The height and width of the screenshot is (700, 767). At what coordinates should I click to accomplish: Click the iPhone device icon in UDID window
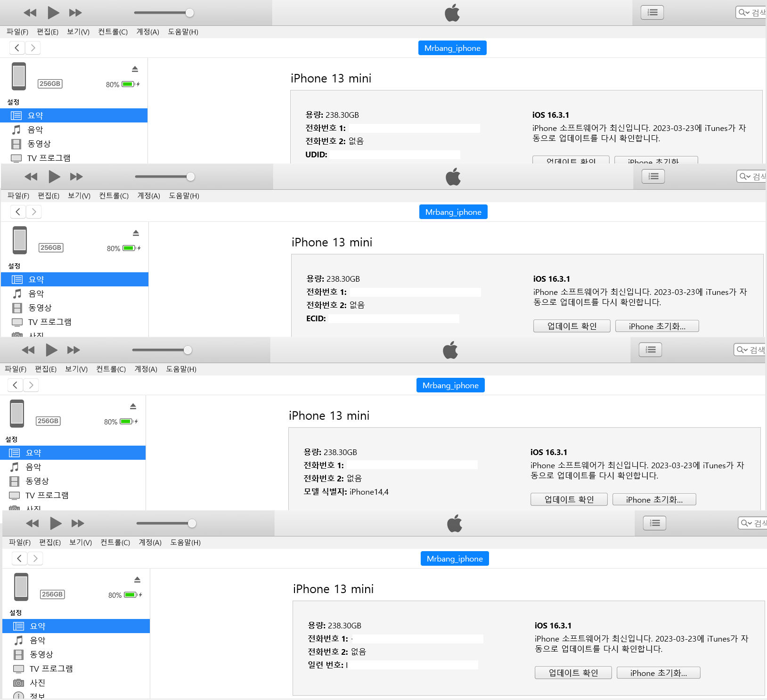coord(19,76)
